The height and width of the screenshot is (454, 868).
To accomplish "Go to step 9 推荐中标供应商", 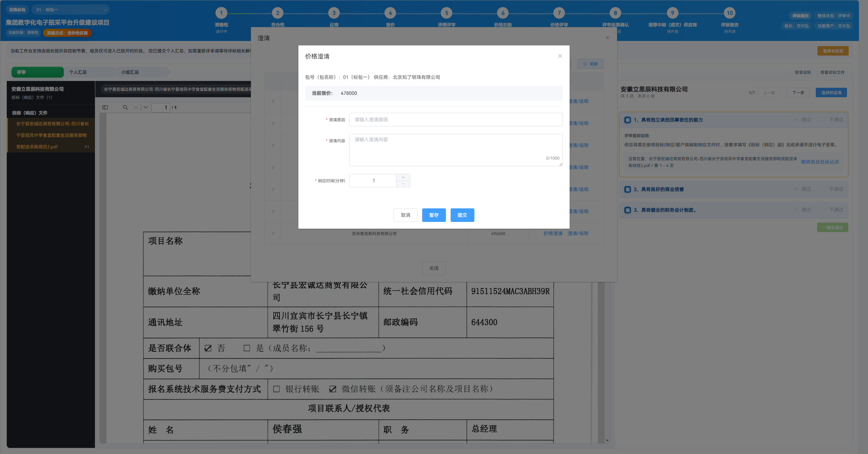I will pyautogui.click(x=673, y=13).
